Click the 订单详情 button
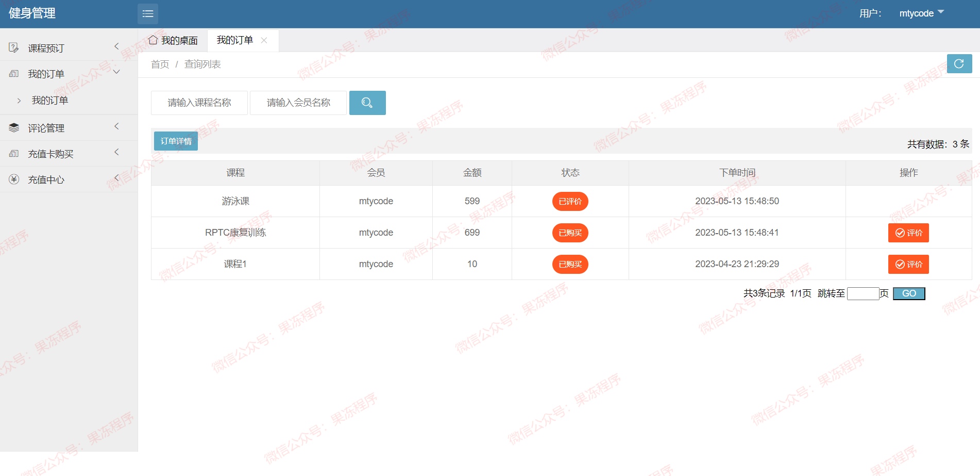 pyautogui.click(x=176, y=141)
